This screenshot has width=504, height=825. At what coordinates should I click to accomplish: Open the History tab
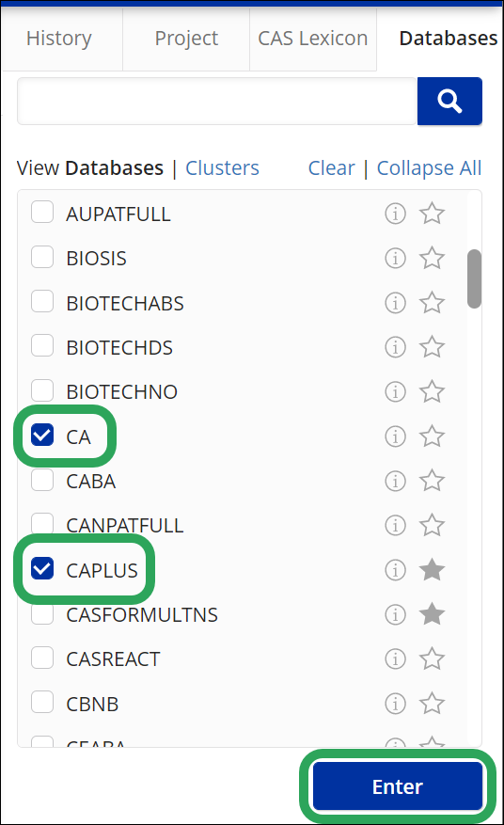pos(59,39)
